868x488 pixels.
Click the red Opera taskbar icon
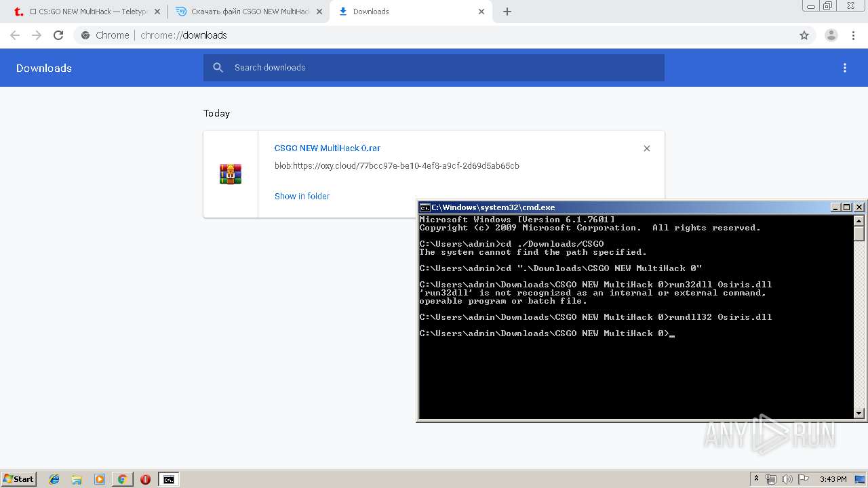click(x=145, y=479)
